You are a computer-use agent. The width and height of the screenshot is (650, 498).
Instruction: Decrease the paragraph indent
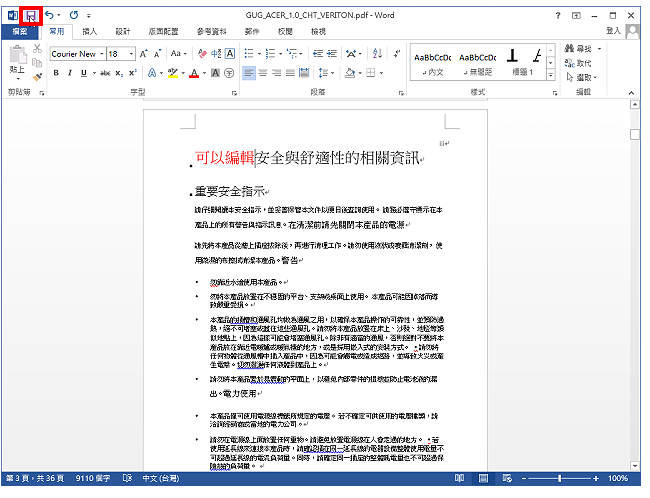[x=318, y=54]
